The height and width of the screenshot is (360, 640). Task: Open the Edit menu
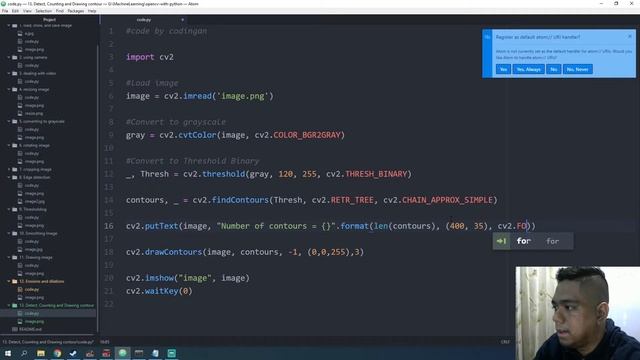pyautogui.click(x=15, y=11)
